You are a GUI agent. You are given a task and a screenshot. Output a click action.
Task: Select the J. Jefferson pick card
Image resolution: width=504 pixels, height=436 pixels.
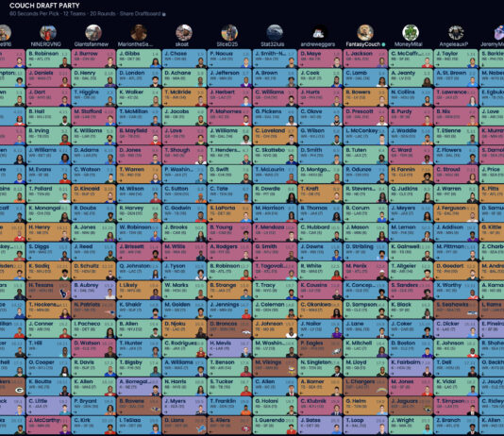[x=229, y=77]
